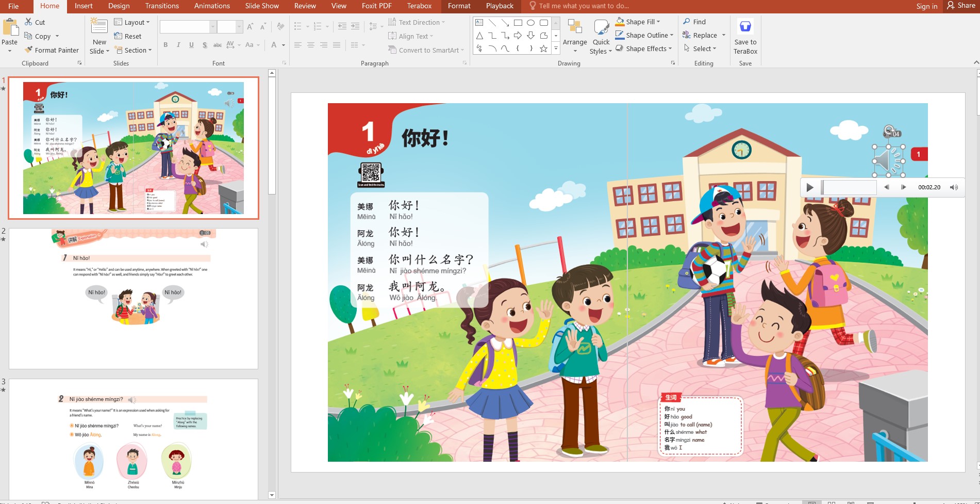Expand the Shape Fill dropdown arrow

(x=659, y=22)
